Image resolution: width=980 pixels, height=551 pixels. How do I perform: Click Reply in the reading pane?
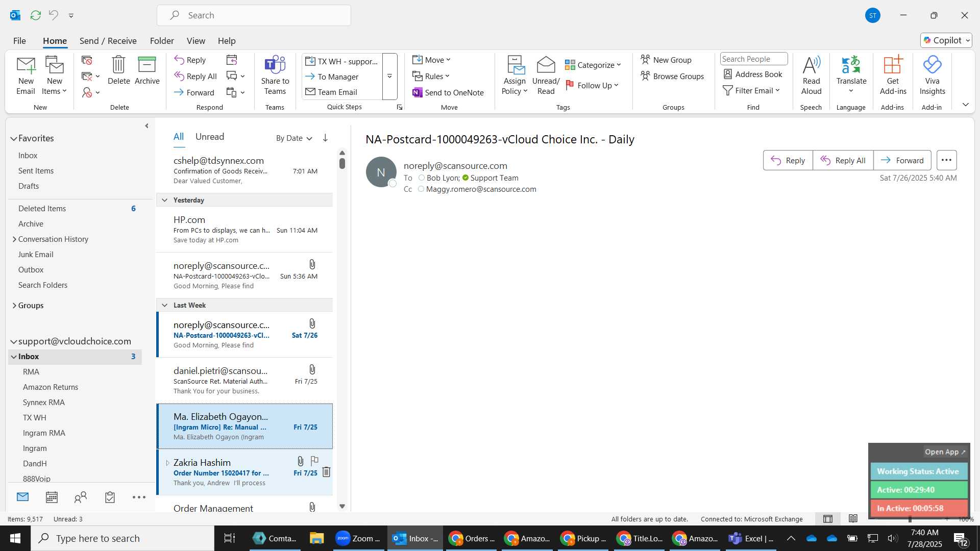[788, 160]
